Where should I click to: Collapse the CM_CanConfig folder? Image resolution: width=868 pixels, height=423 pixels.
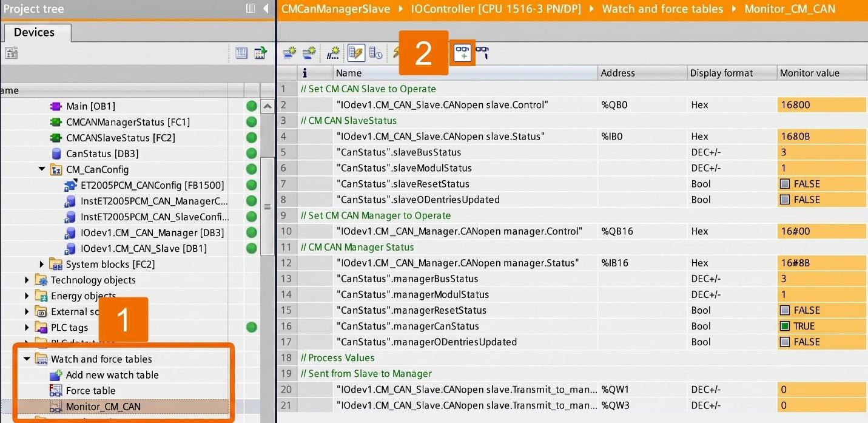[x=42, y=169]
